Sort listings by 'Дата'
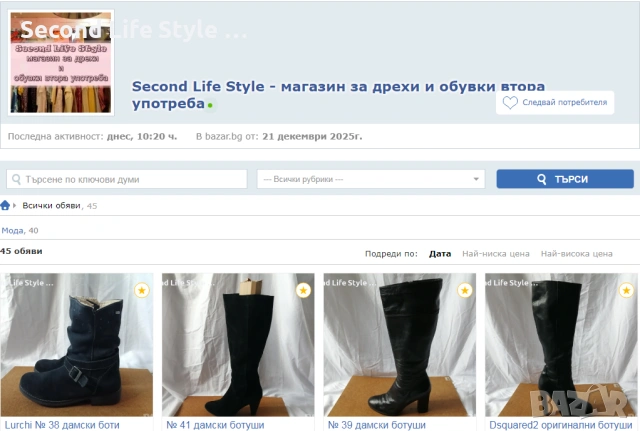 pos(439,254)
